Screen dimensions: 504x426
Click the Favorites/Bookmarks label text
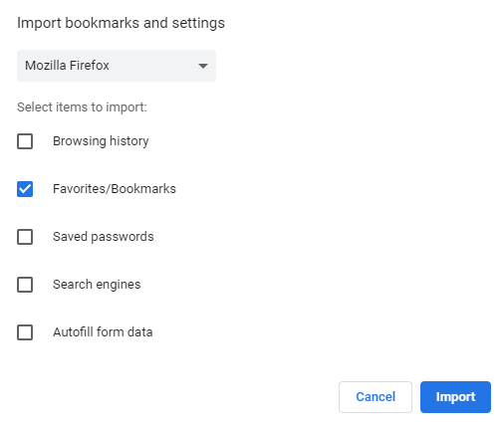tap(115, 189)
